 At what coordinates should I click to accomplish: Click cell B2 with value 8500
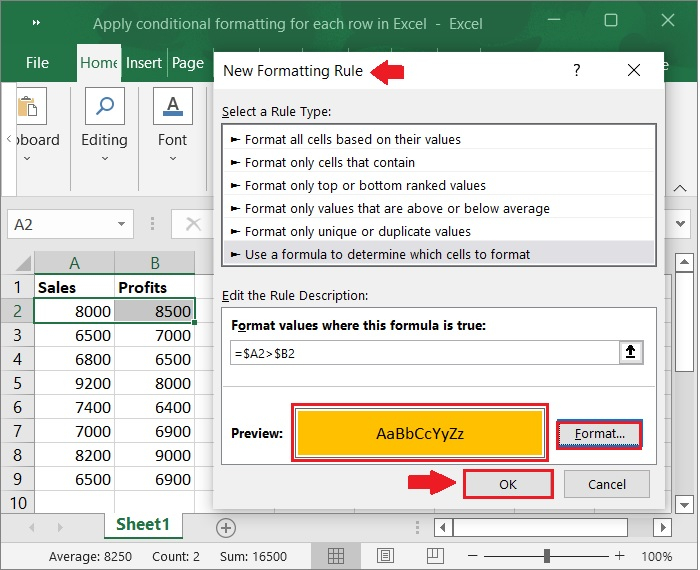[154, 311]
